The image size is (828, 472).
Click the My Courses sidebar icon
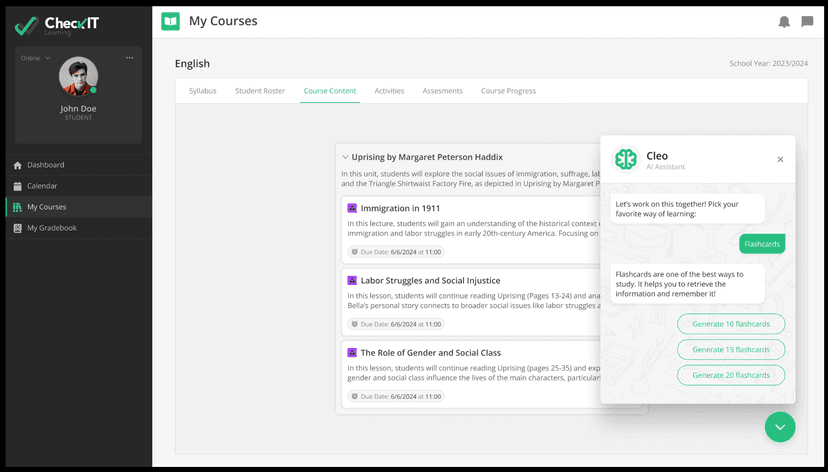[x=17, y=207]
